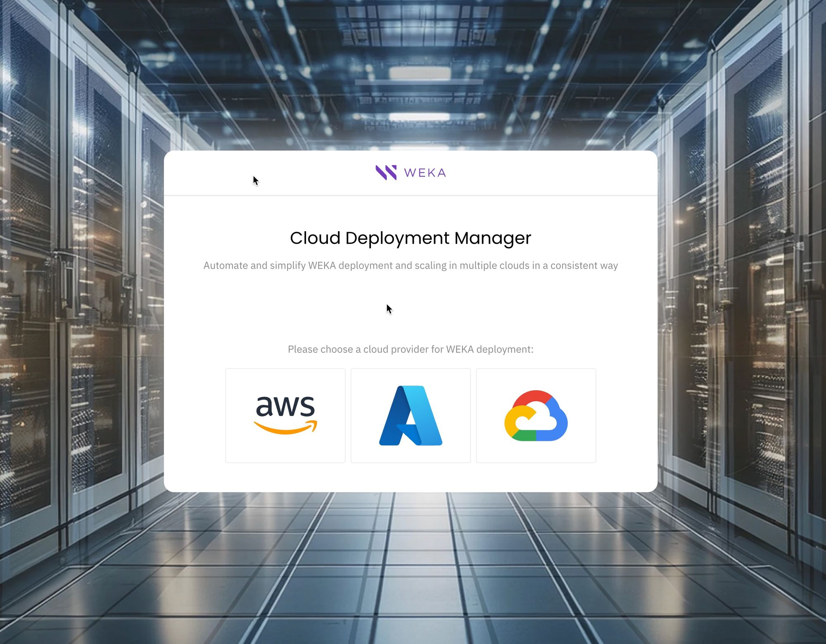Click the 'Automate and simplify WEKA deployment' subtitle
This screenshot has width=826, height=644.
coord(411,265)
